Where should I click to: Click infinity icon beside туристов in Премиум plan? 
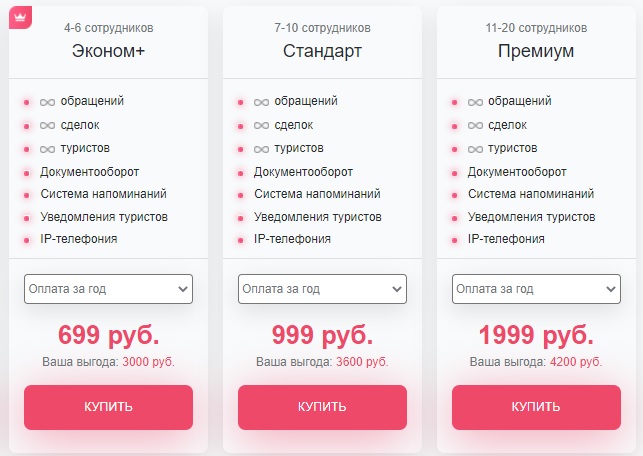point(475,149)
